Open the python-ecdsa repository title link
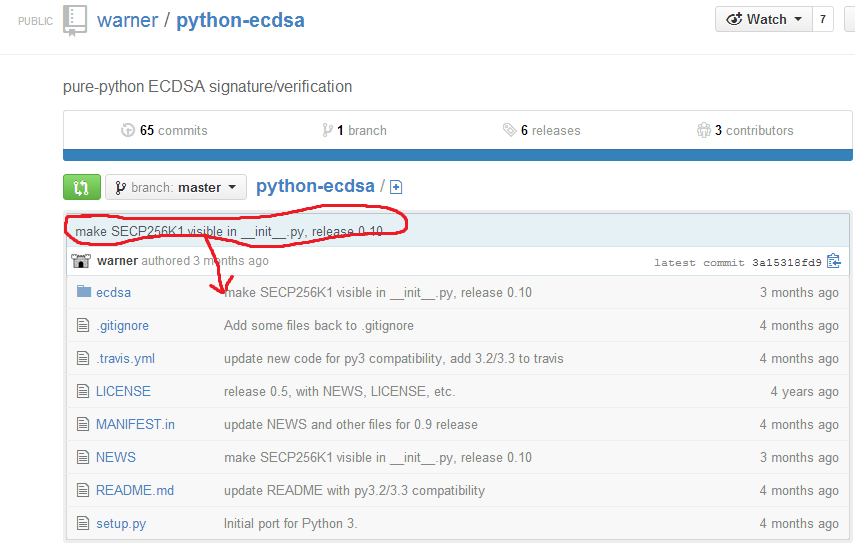This screenshot has width=855, height=550. pos(240,20)
